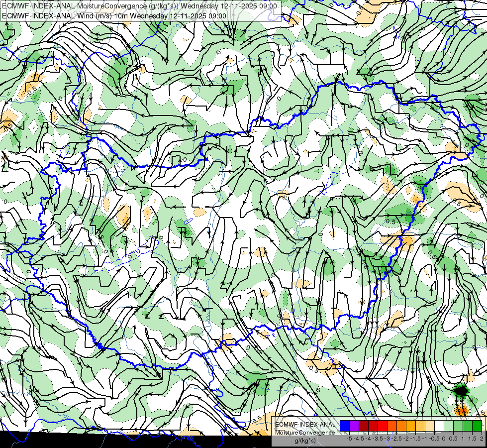Click the -2.5 tick label on the legend
The width and height of the screenshot is (487, 448).
tap(396, 439)
